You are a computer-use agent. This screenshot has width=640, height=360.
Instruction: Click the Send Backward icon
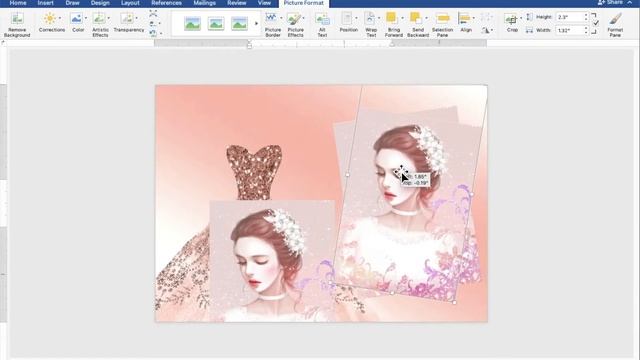[x=416, y=19]
